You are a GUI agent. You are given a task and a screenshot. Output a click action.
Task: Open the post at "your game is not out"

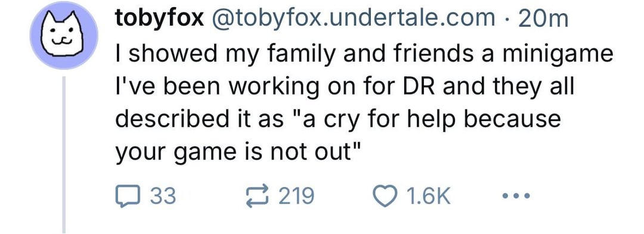click(238, 152)
